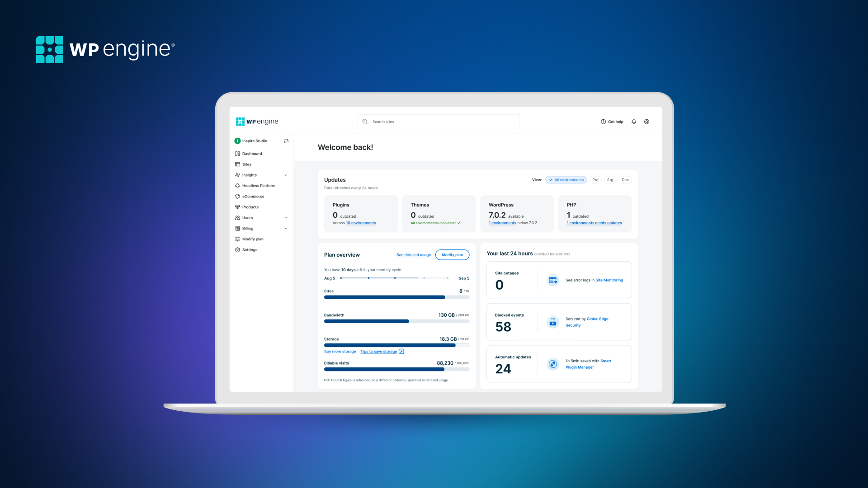Select the Stg environment filter
This screenshot has height=488, width=868.
point(610,180)
